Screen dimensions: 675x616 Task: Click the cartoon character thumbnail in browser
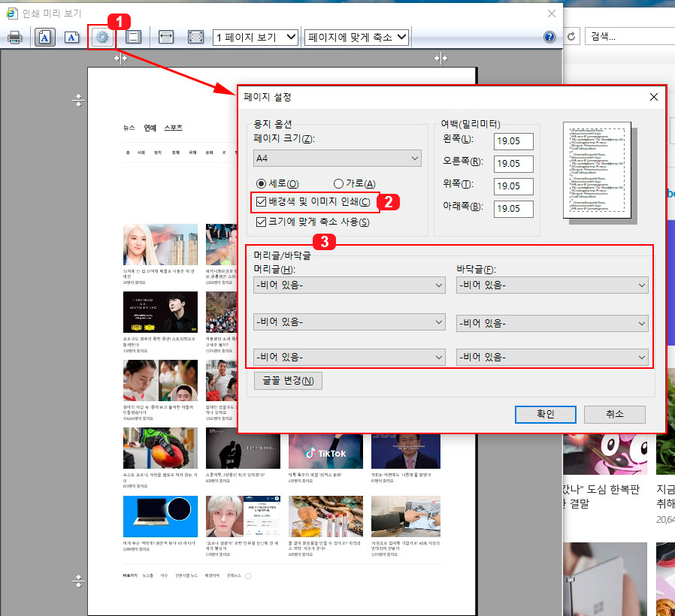tap(605, 454)
